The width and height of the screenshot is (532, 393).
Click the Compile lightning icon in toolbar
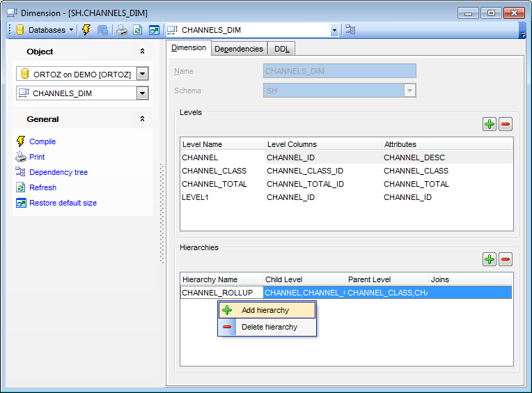click(x=86, y=30)
